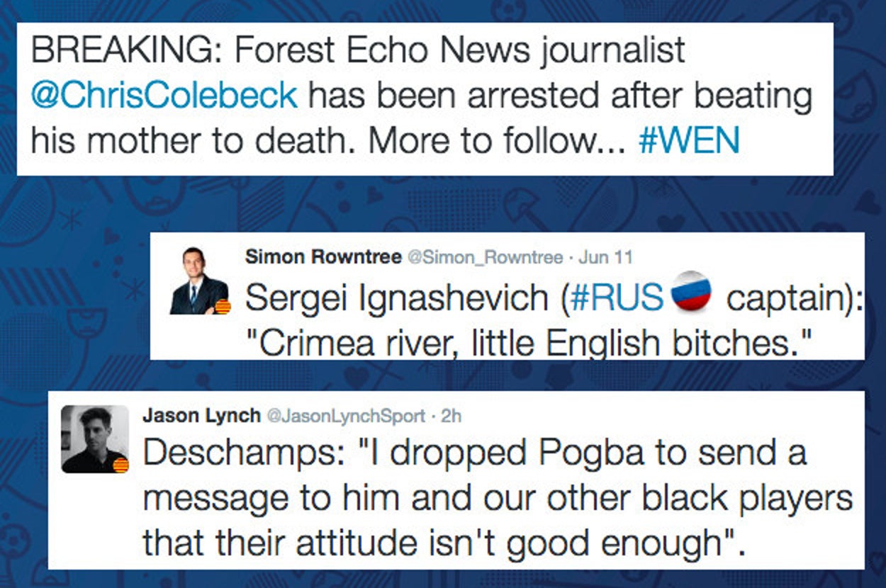Screen dimensions: 886x588
Task: Click the #WEN hashtag
Action: click(688, 141)
